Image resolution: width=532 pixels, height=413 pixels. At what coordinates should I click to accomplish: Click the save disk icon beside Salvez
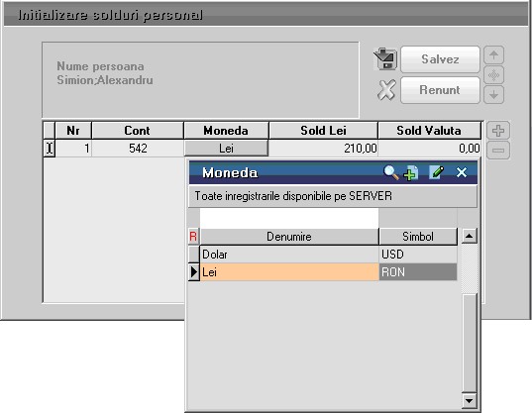point(385,59)
